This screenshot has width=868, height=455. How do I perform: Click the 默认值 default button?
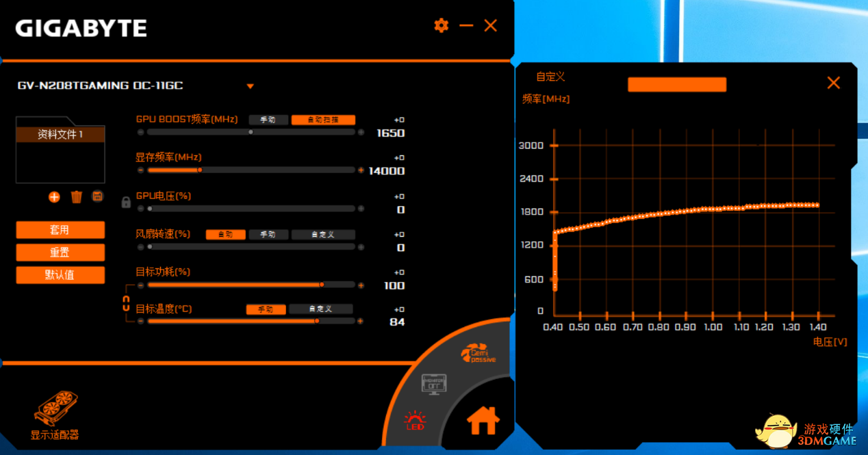coord(60,275)
